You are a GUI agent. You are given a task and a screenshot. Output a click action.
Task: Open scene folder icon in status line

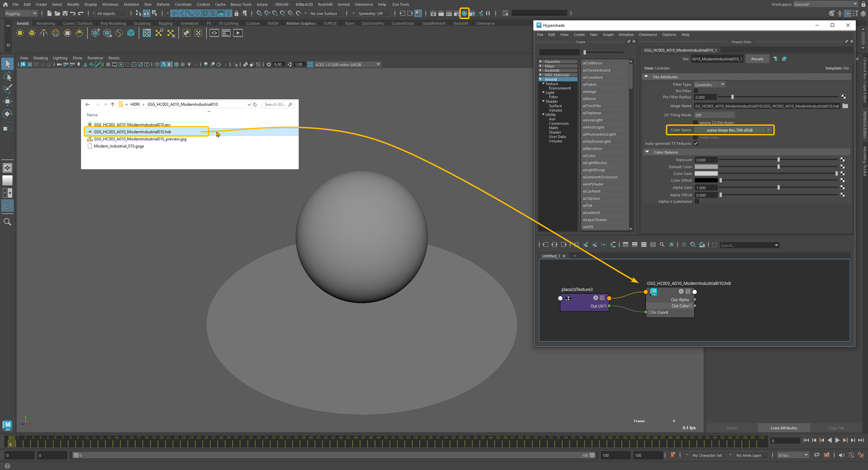tap(57, 13)
